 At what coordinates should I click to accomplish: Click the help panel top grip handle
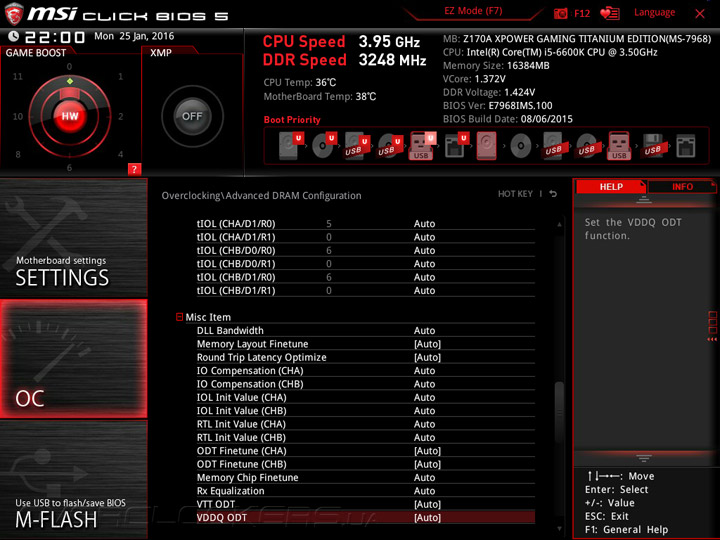(x=644, y=199)
